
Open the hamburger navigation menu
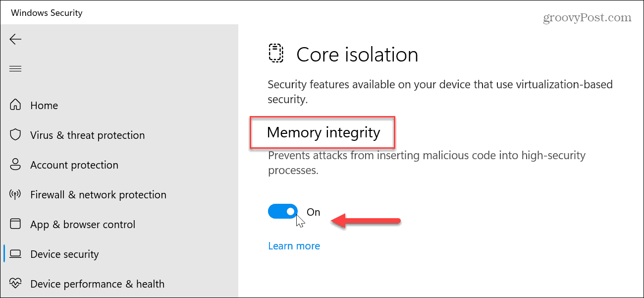coord(15,68)
